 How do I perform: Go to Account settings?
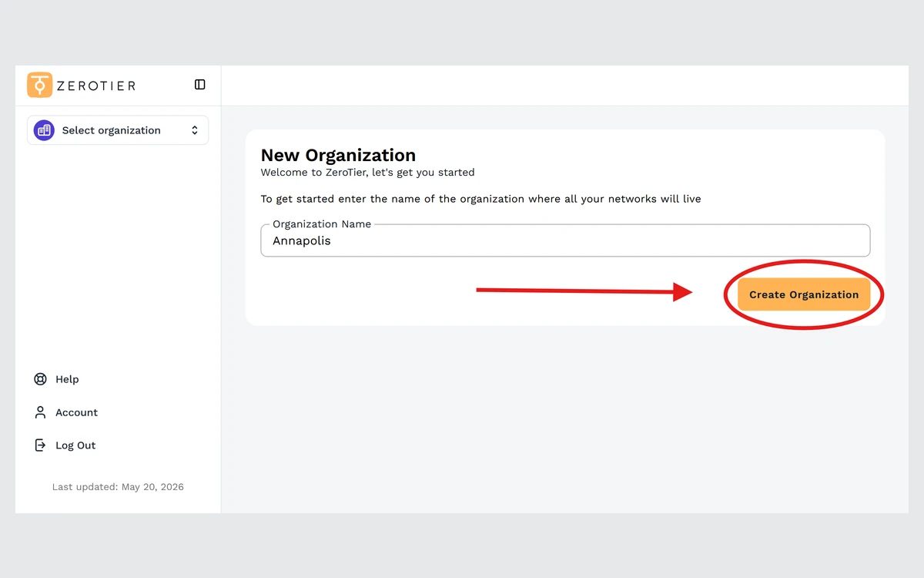[76, 412]
